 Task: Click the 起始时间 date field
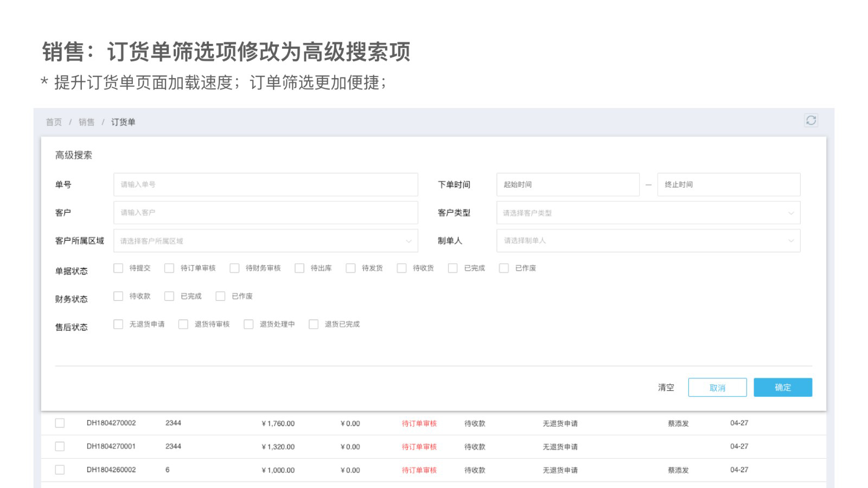click(567, 185)
